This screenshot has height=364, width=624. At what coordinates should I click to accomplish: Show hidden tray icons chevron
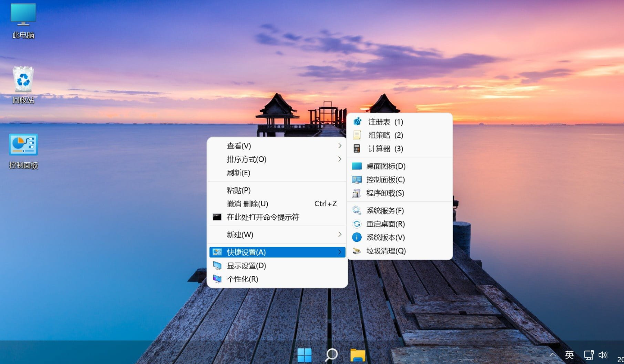[553, 355]
